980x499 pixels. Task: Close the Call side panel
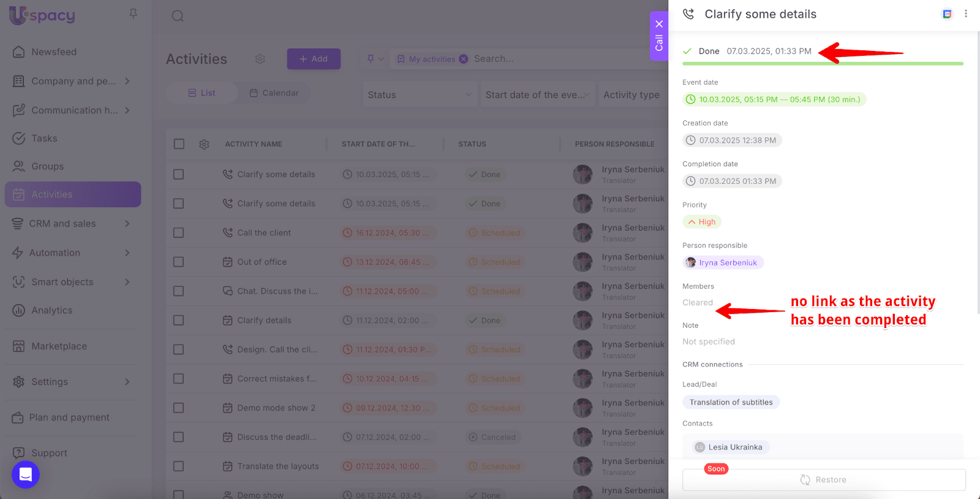tap(659, 24)
